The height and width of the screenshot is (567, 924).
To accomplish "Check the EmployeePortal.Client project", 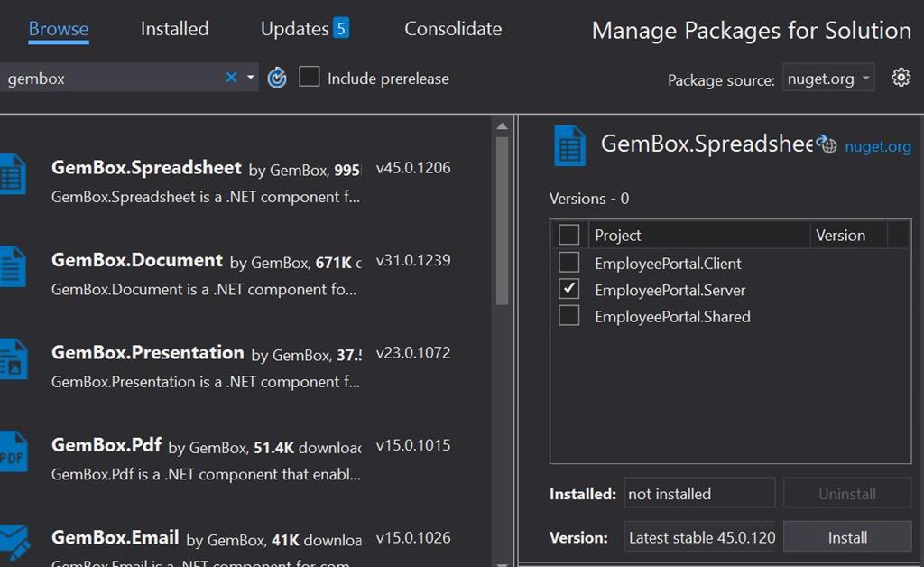I will [x=569, y=264].
